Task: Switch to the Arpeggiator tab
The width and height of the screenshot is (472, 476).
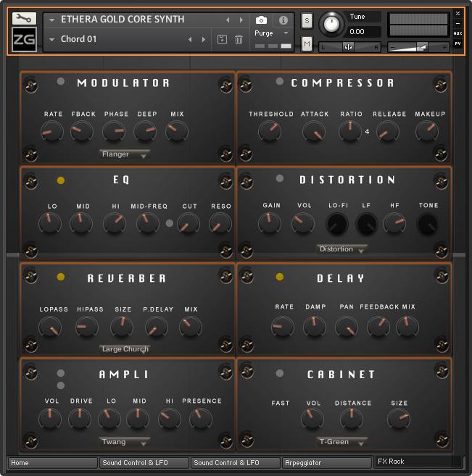Action: pyautogui.click(x=327, y=463)
